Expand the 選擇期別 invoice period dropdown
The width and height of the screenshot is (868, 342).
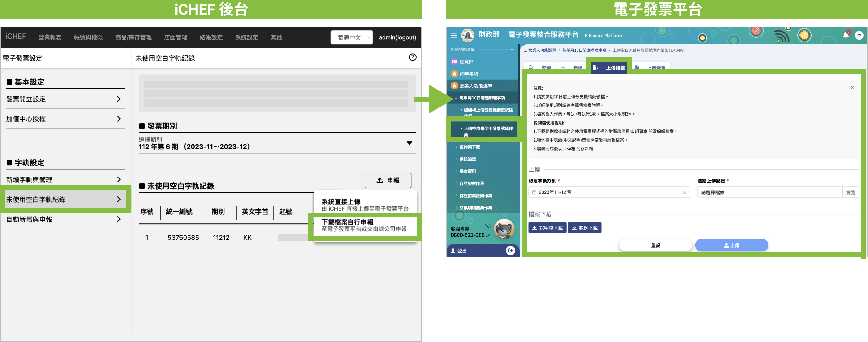click(x=409, y=143)
